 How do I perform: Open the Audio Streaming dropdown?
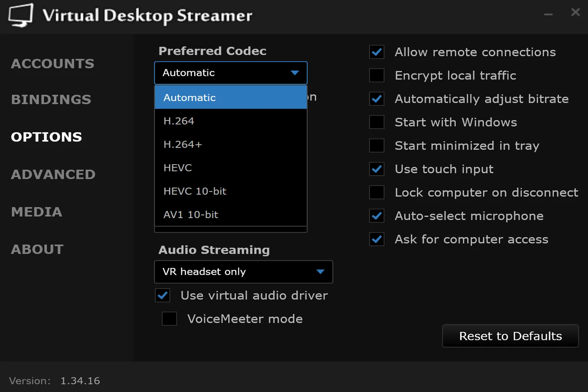[x=243, y=272]
